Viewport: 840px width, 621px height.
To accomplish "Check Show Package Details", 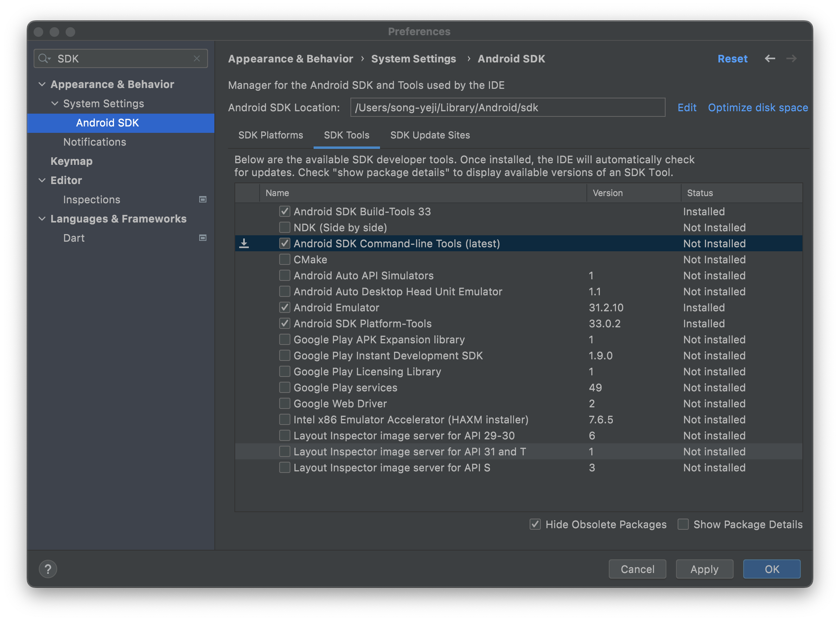I will click(683, 524).
